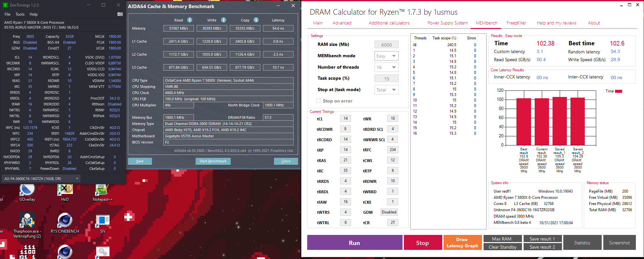
Task: Click CPU Clock value 4900.4 MHz
Action: coord(228,93)
